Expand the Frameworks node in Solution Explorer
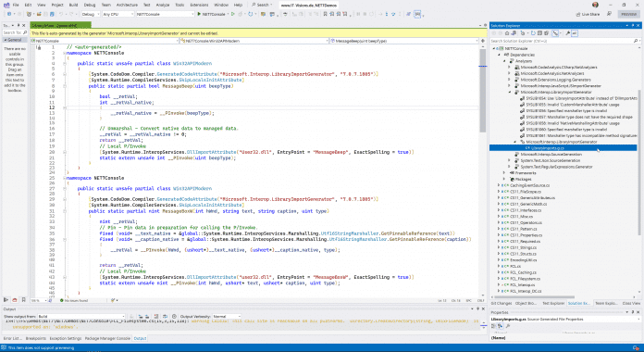The height and width of the screenshot is (352, 644). point(504,173)
